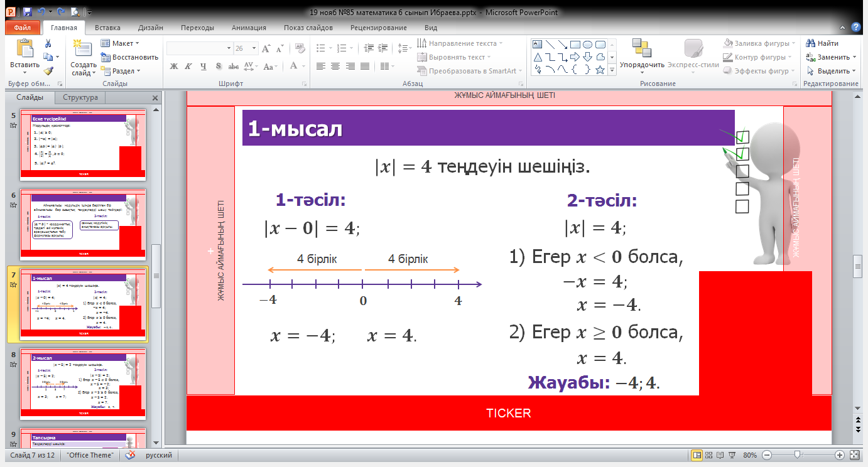Click the Создать слайд new slide icon
The image size is (868, 467).
coord(82,49)
